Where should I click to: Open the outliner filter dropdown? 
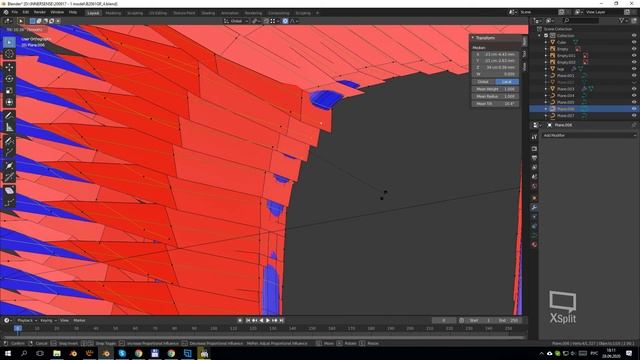click(622, 20)
